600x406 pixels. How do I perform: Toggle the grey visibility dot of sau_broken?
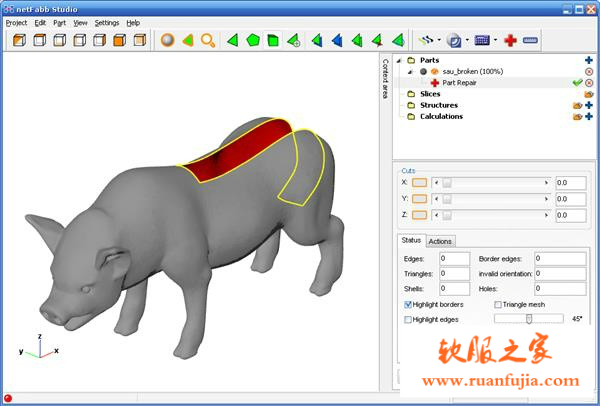click(423, 72)
